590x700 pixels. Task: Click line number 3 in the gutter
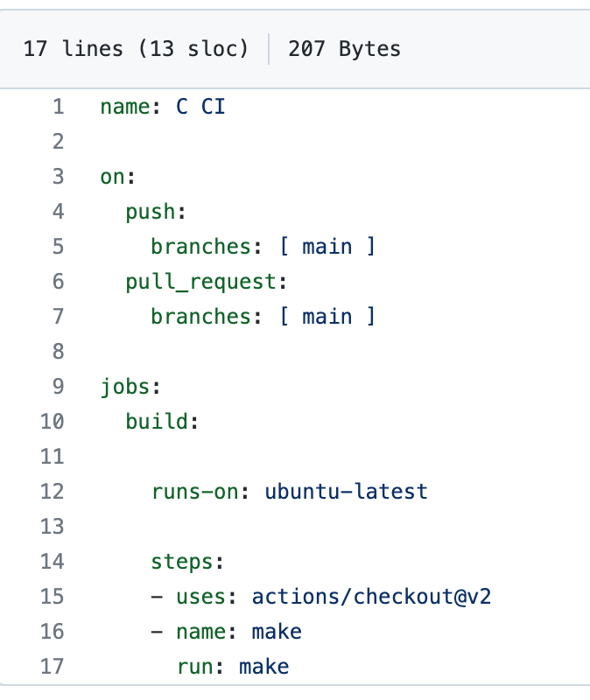[x=59, y=177]
